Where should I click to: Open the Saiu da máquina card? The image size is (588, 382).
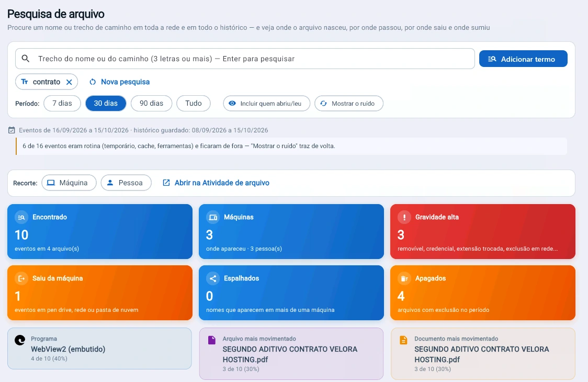click(100, 293)
